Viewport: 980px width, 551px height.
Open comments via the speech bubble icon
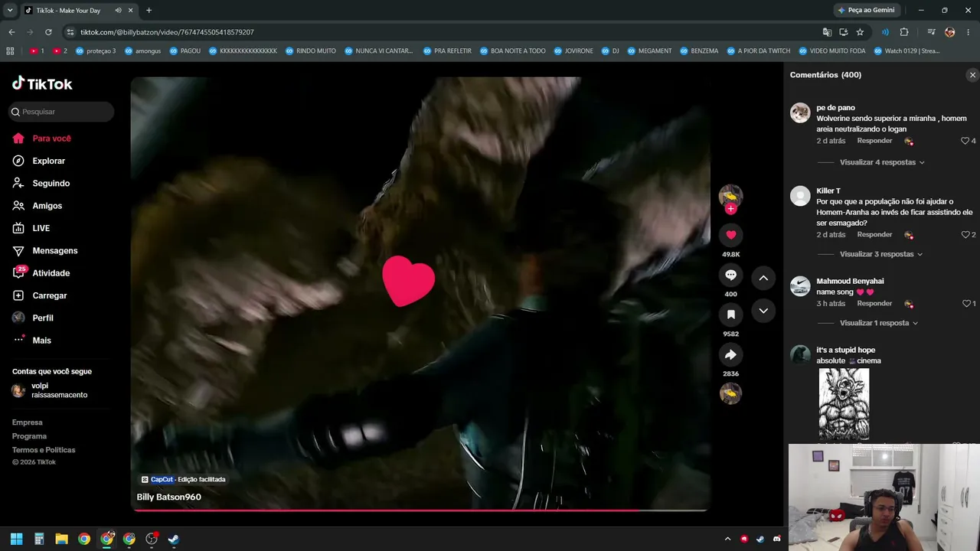point(730,275)
